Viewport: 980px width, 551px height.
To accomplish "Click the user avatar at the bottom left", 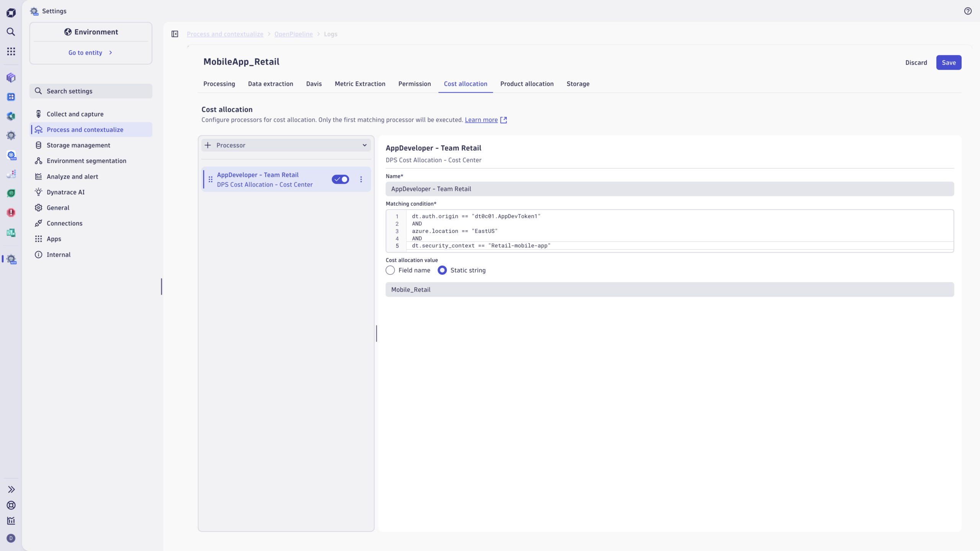I will coord(11,538).
